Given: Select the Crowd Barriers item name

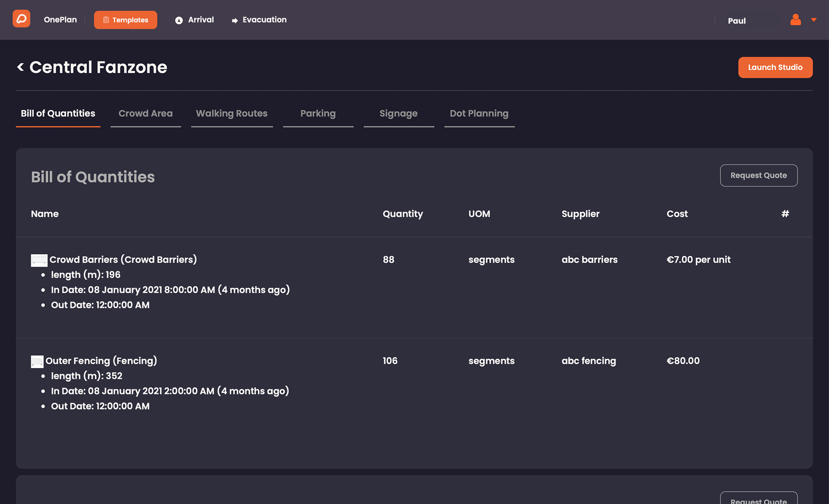Looking at the screenshot, I should coord(123,260).
